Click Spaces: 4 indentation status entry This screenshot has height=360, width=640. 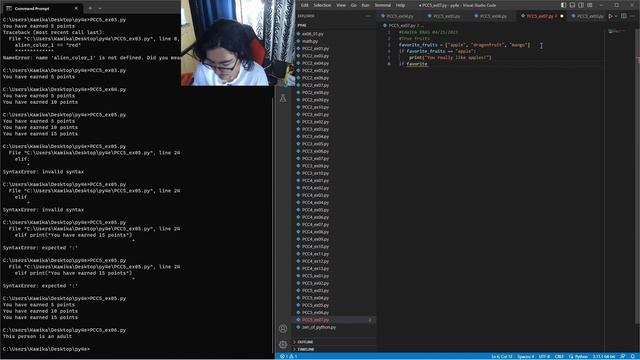coord(526,356)
